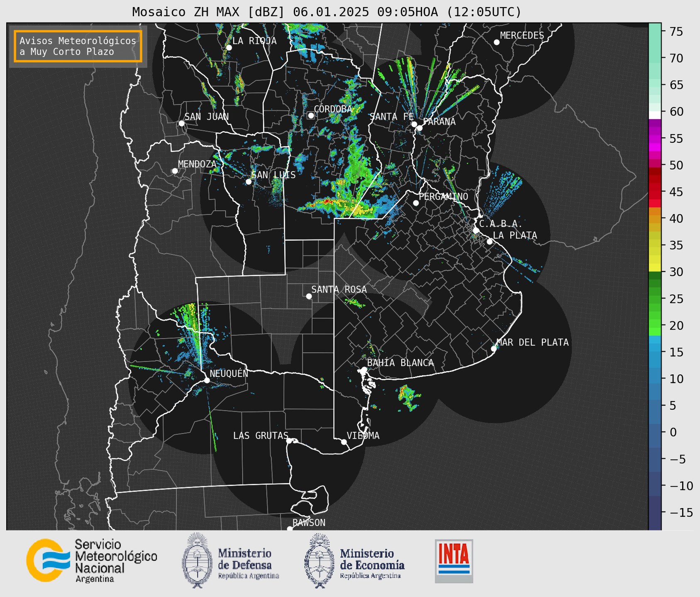Select the Bahía Blanca city marker
The height and width of the screenshot is (597, 700).
point(364,369)
